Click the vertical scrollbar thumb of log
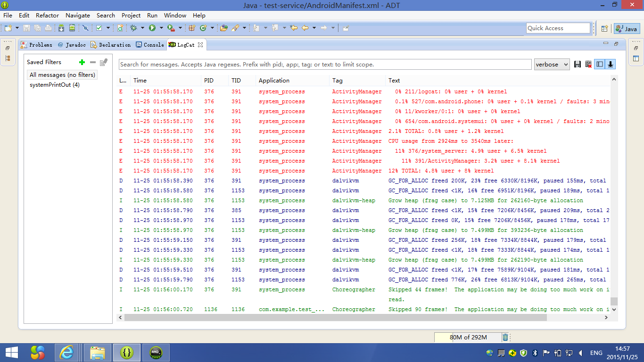Screen dimensions: 644x362 pos(614,302)
